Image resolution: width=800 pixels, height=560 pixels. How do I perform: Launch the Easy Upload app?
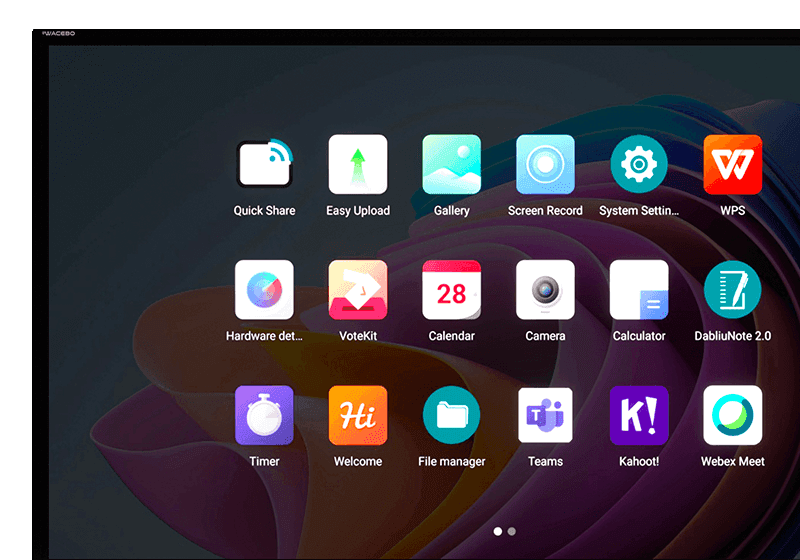(358, 164)
